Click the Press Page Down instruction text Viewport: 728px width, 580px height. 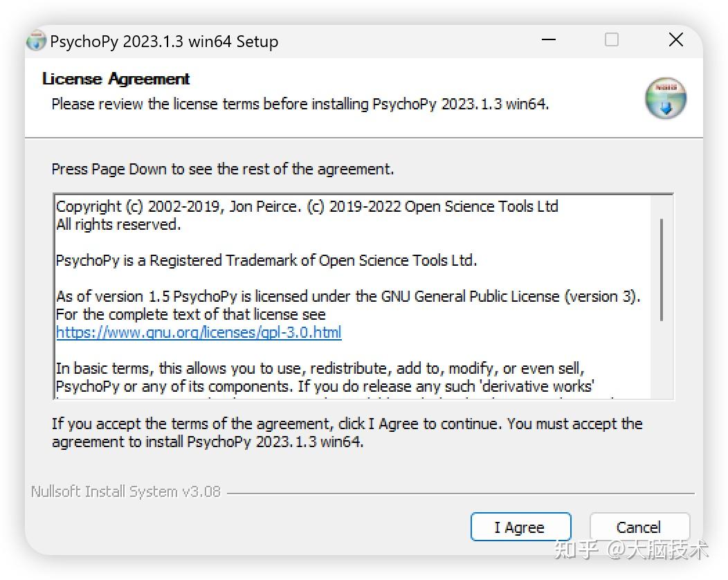(221, 168)
